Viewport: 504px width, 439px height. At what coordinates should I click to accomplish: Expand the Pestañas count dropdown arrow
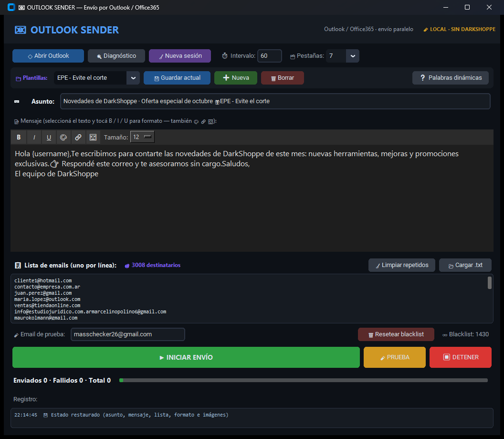pyautogui.click(x=353, y=56)
